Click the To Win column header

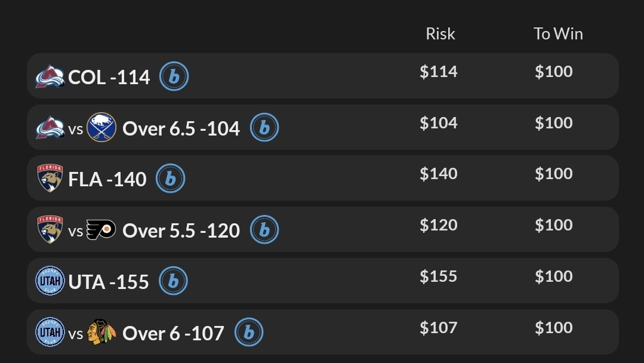(557, 34)
